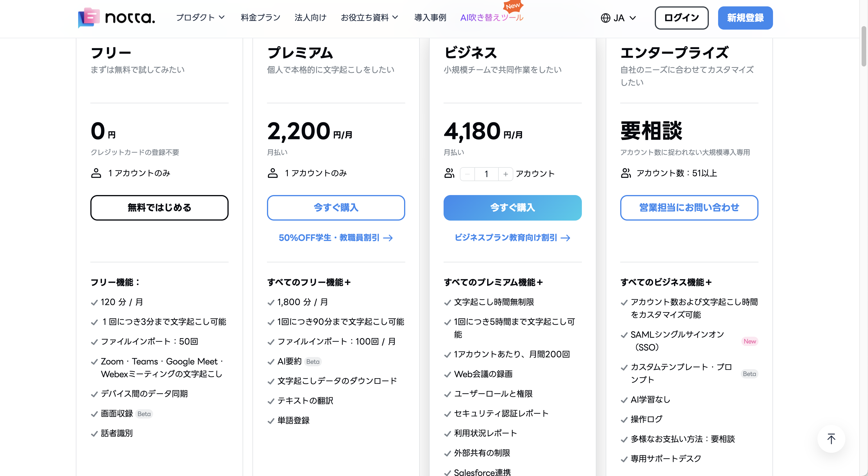The width and height of the screenshot is (868, 476).
Task: Open the 法人向け nav item
Action: tap(310, 17)
